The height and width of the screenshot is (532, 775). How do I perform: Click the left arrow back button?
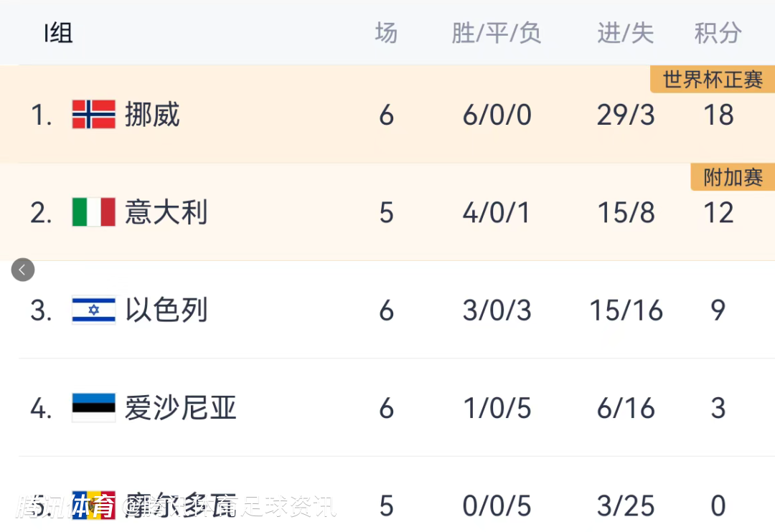click(x=23, y=270)
